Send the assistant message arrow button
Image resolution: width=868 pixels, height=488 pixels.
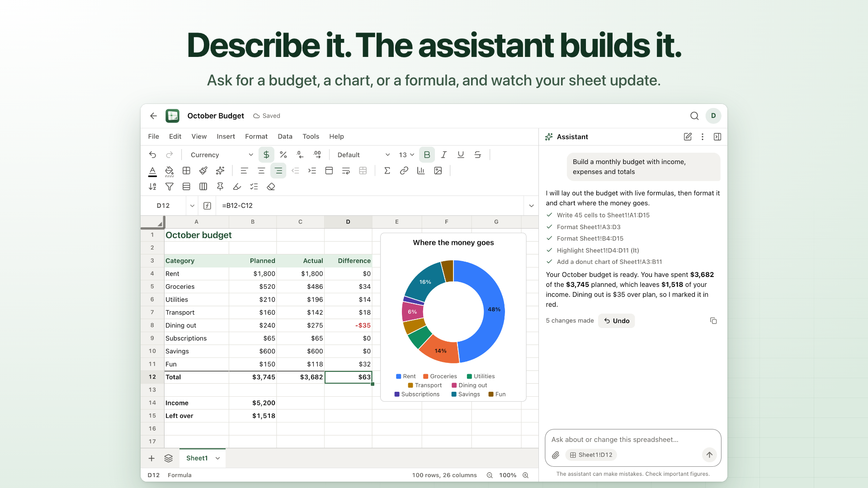(709, 455)
